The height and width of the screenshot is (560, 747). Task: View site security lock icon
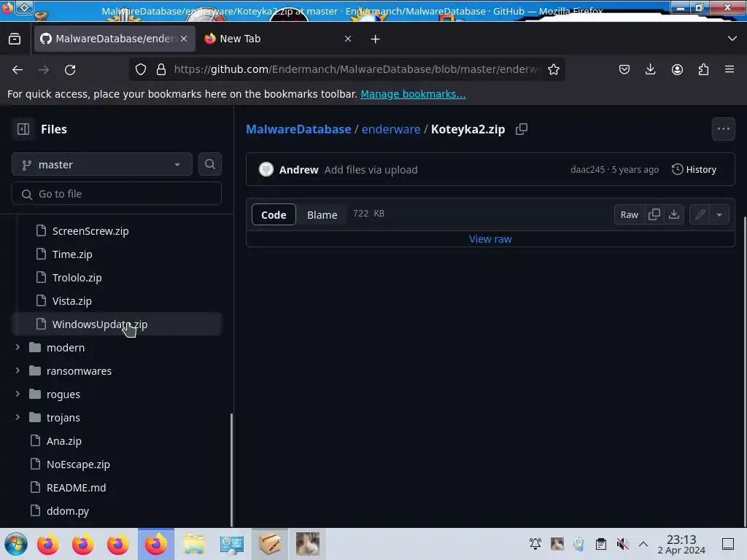click(161, 69)
